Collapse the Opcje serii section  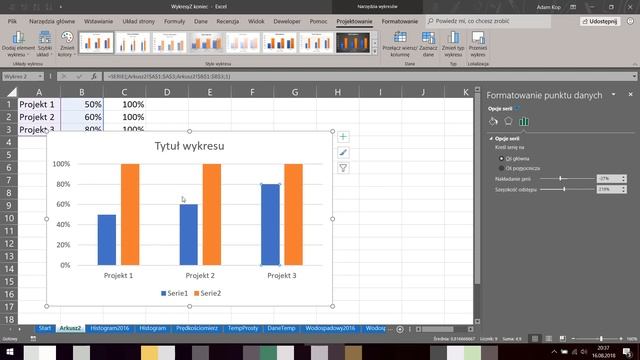point(491,139)
